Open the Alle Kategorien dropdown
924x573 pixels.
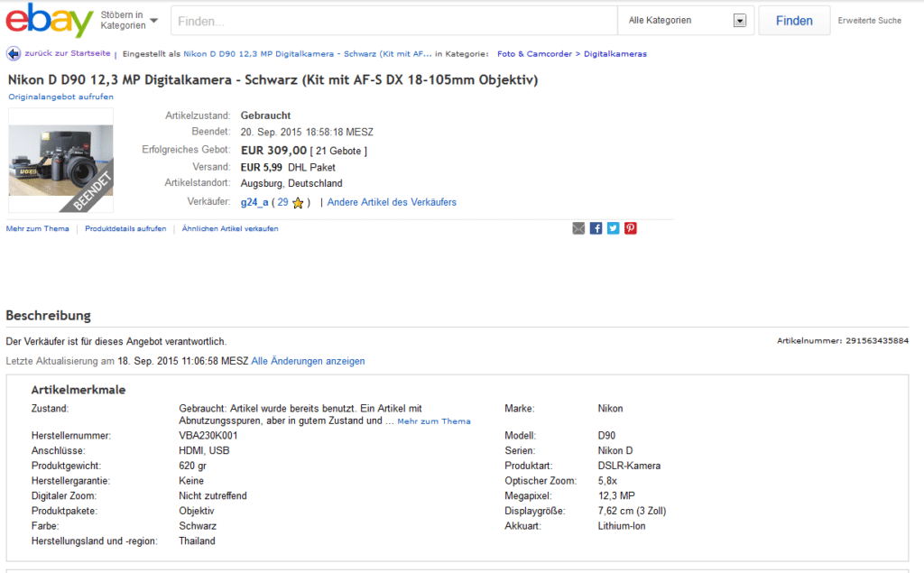[x=688, y=21]
